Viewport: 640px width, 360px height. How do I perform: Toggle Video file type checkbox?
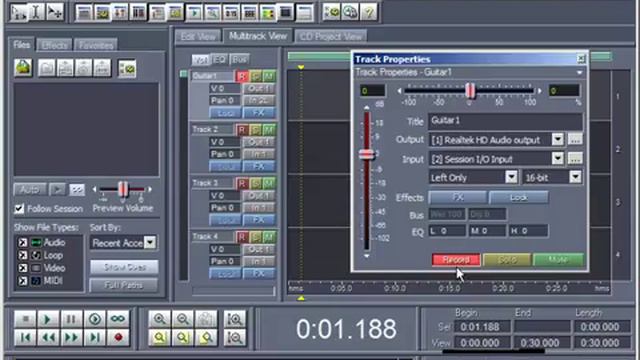coord(23,268)
